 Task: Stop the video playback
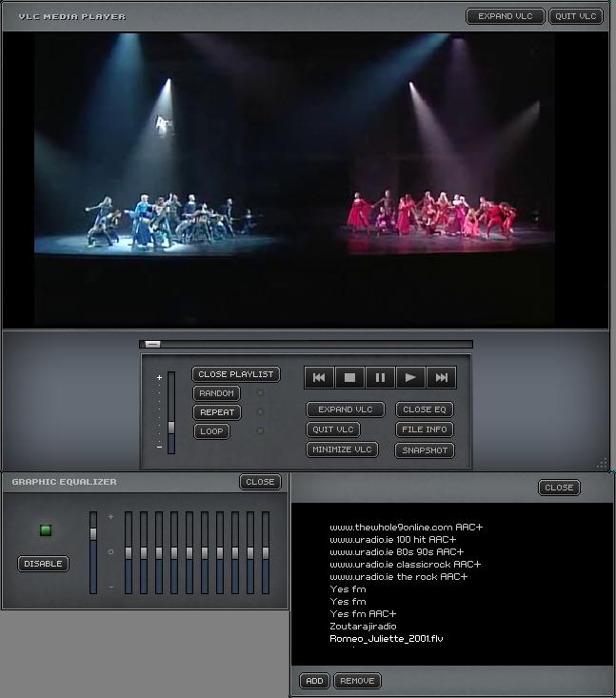[349, 378]
